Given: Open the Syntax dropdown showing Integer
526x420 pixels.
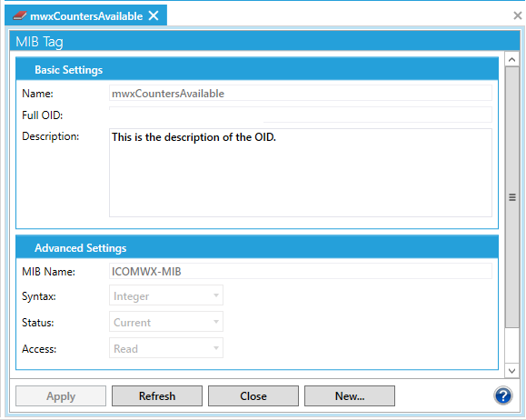Looking at the screenshot, I should pyautogui.click(x=166, y=295).
